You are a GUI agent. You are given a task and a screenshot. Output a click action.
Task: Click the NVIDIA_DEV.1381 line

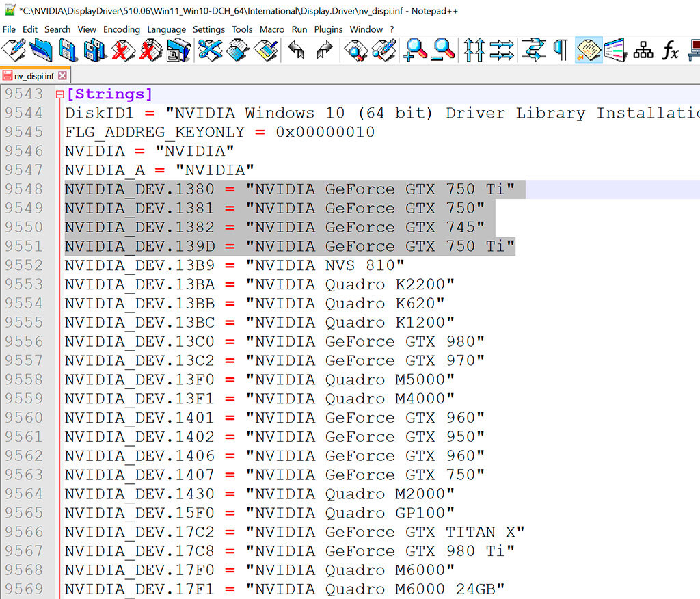[275, 208]
